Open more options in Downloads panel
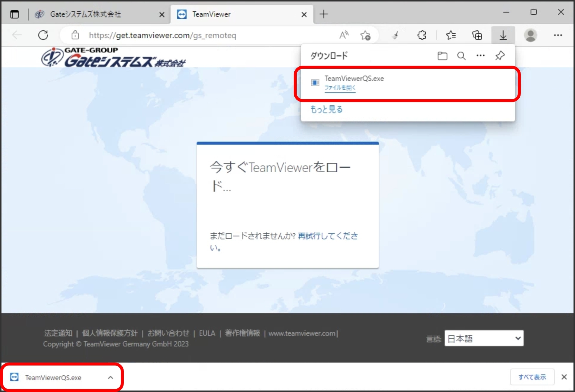This screenshot has width=575, height=392. (x=480, y=56)
